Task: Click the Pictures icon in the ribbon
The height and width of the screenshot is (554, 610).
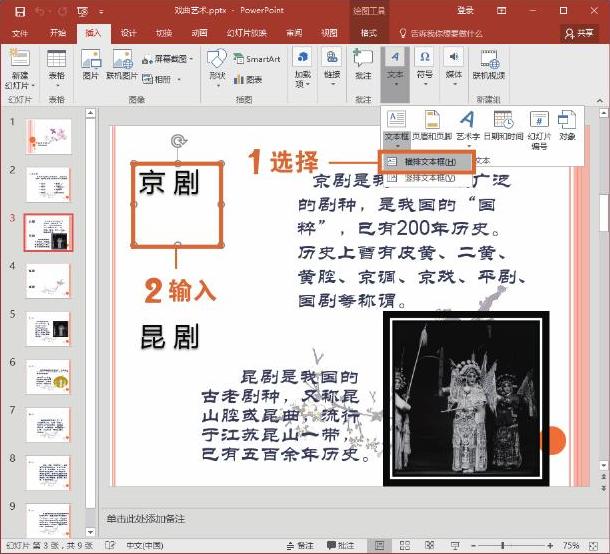Action: (91, 58)
